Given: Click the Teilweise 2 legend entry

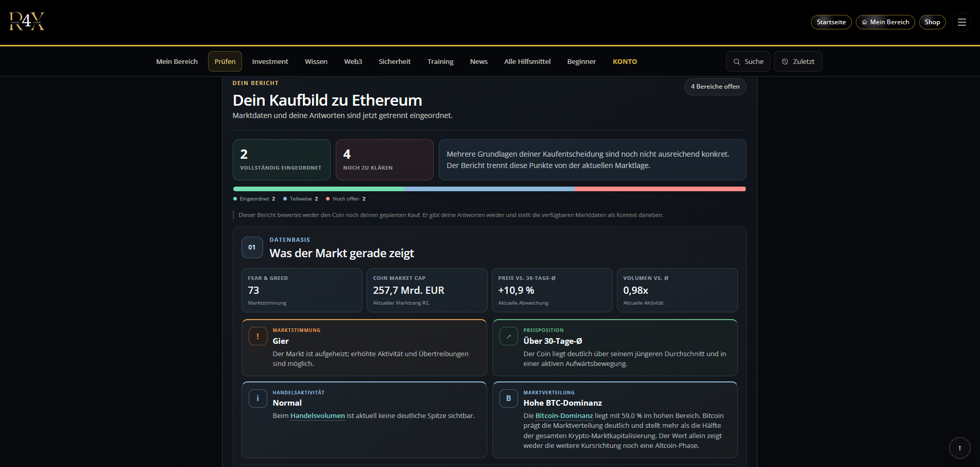Looking at the screenshot, I should click(x=301, y=199).
